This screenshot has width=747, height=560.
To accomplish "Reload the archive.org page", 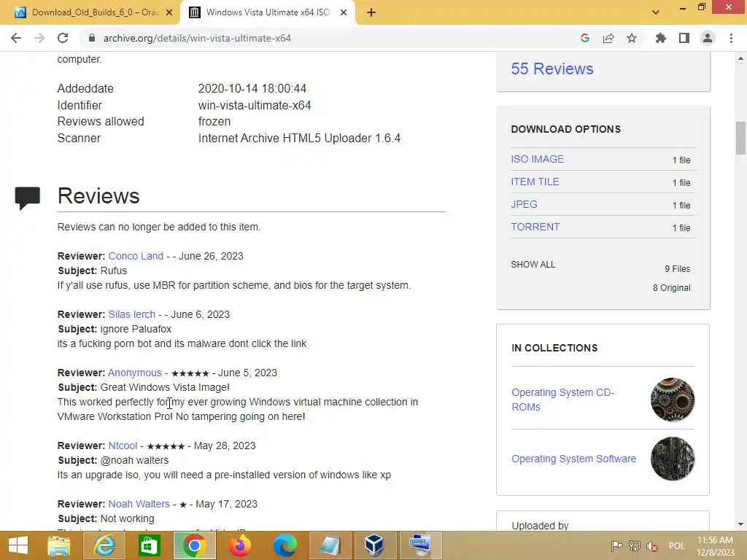I will 63,38.
